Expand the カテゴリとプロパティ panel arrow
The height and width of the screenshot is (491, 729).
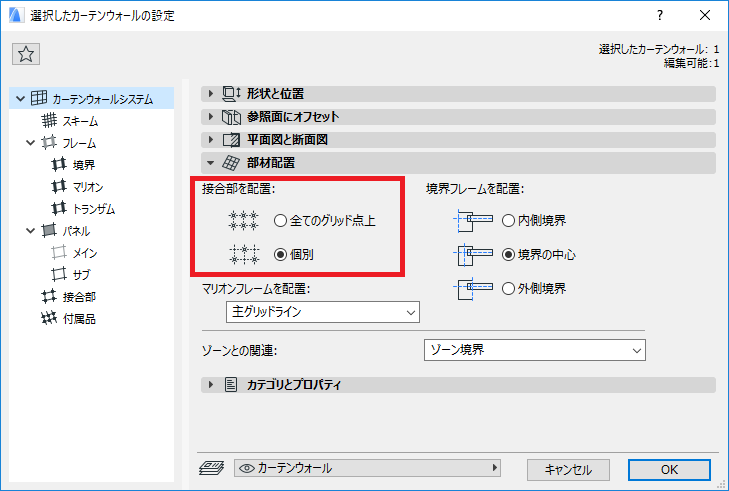(211, 385)
